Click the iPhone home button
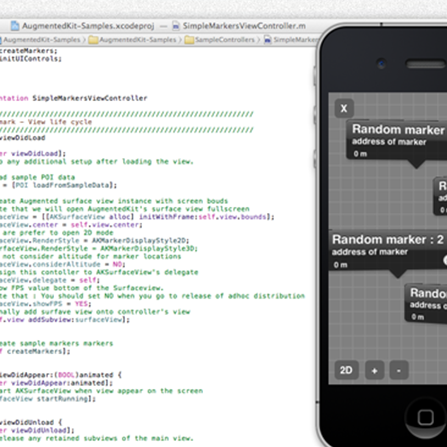The width and height of the screenshot is (447, 447). (x=425, y=417)
